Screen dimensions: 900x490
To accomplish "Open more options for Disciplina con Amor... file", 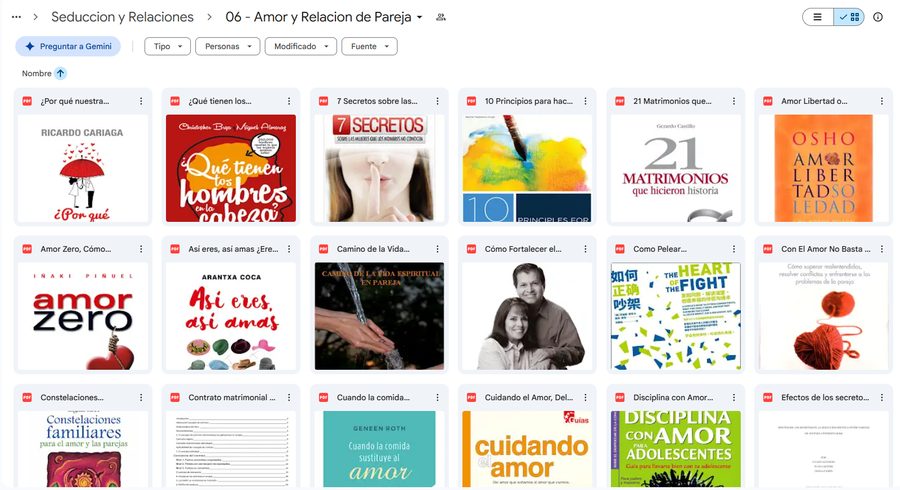I will point(734,397).
